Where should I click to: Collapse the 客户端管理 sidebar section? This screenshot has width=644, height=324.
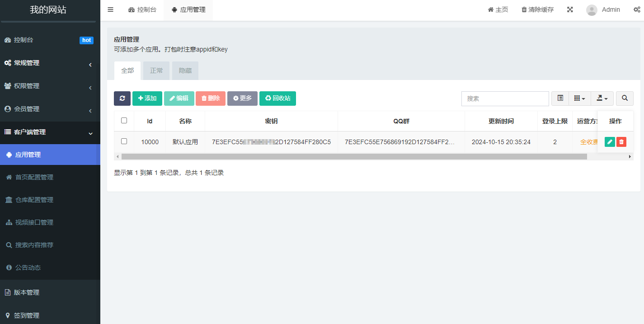click(50, 132)
